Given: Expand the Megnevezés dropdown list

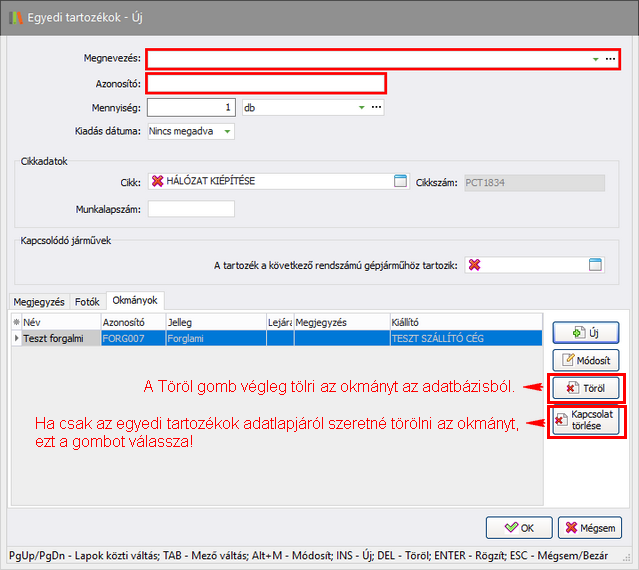Looking at the screenshot, I should [x=596, y=60].
